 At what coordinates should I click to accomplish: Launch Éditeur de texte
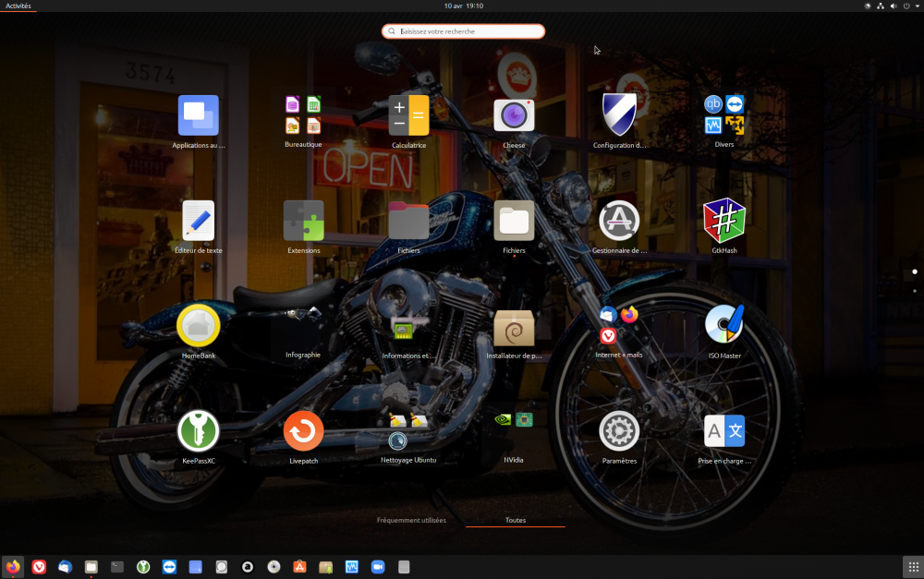click(x=198, y=220)
